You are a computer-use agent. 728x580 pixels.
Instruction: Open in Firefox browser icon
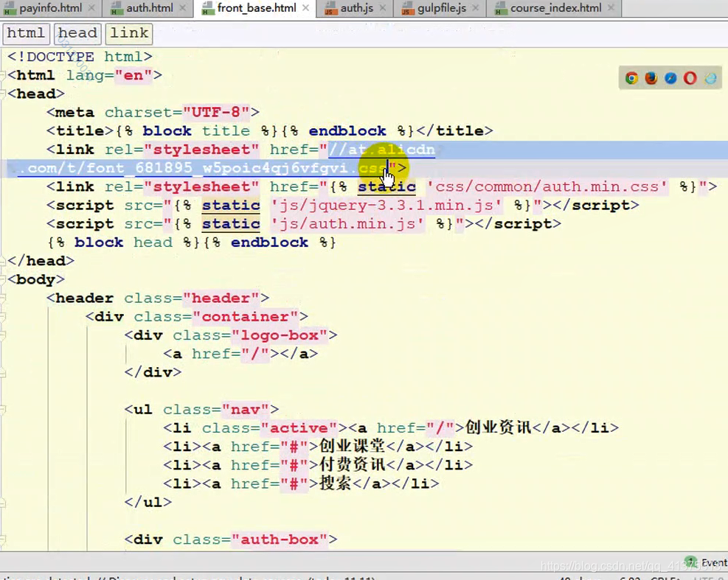[x=651, y=78]
